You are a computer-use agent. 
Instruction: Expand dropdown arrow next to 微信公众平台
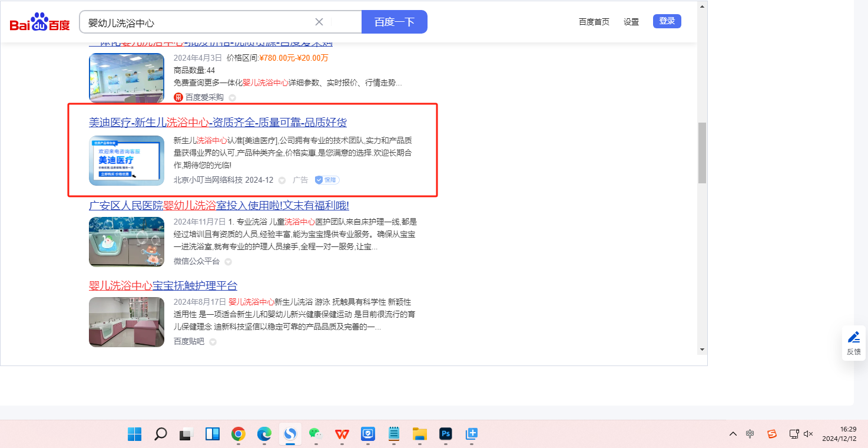pyautogui.click(x=228, y=262)
